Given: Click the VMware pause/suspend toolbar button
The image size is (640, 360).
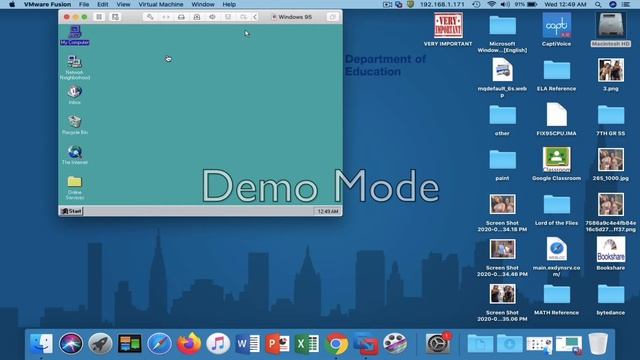Looking at the screenshot, I should [x=99, y=17].
